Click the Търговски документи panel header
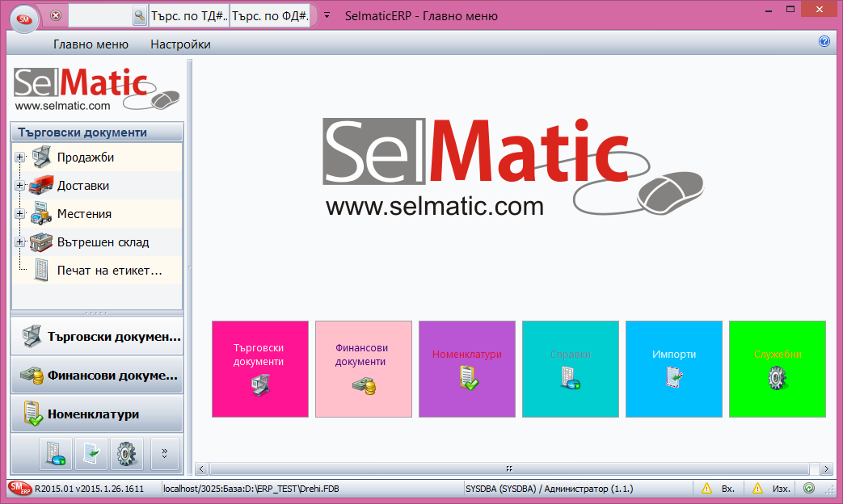Viewport: 843px width, 504px height. pyautogui.click(x=97, y=132)
